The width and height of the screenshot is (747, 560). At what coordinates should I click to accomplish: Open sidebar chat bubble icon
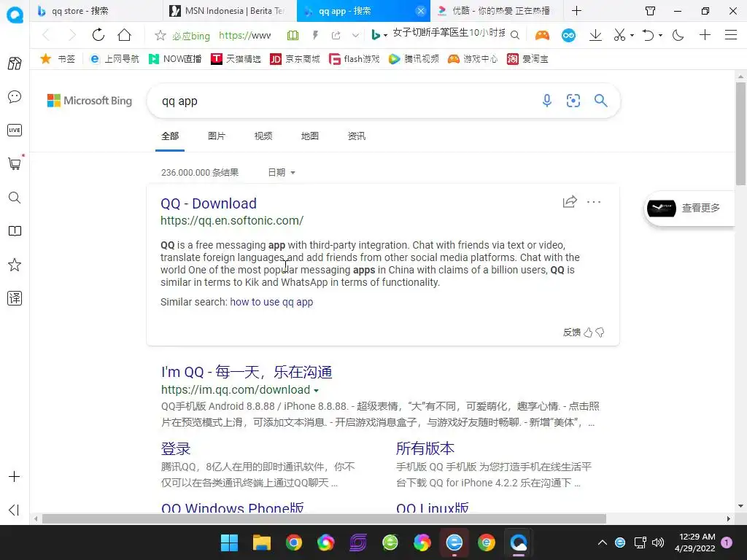(15, 97)
